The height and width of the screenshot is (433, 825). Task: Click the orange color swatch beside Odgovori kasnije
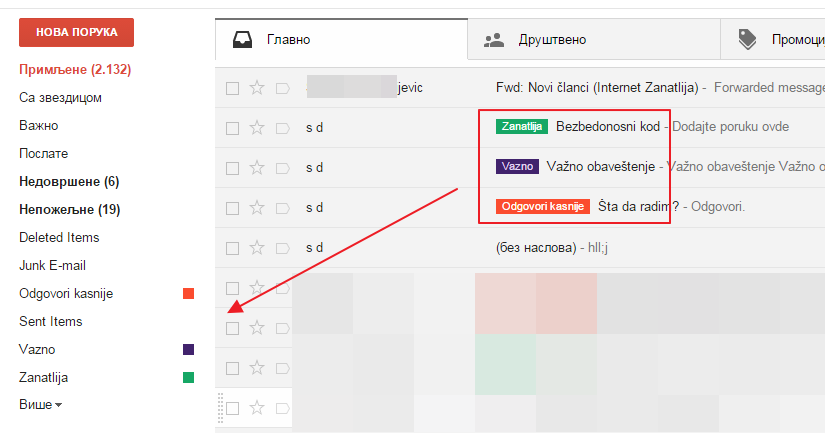pos(188,294)
